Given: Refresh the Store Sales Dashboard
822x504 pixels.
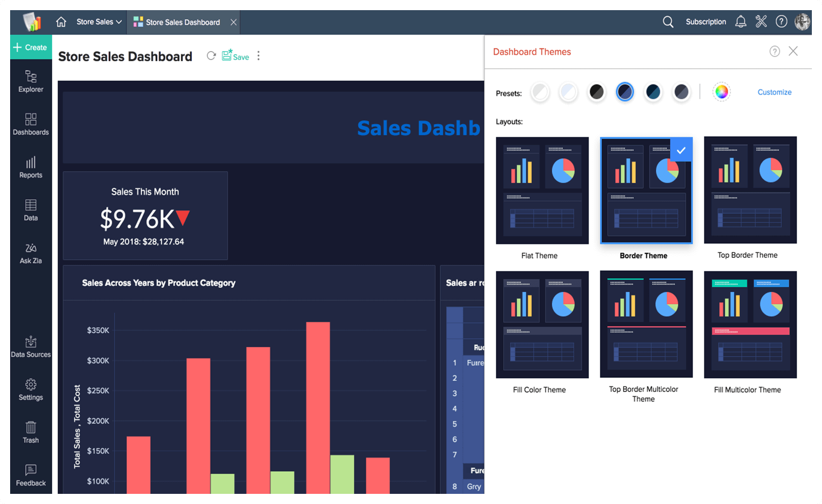Looking at the screenshot, I should (x=212, y=56).
